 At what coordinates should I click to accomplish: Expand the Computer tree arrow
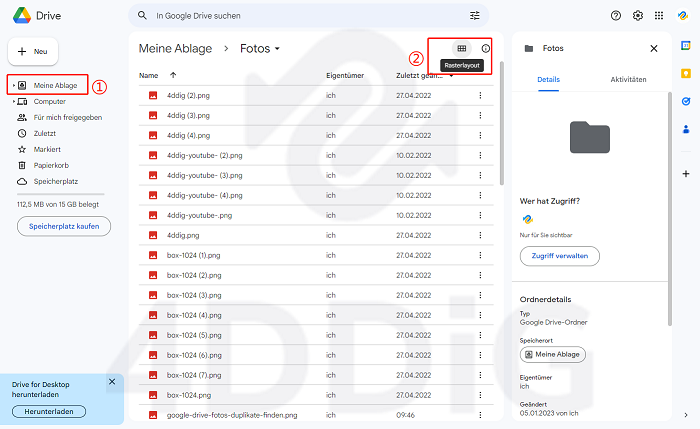click(x=13, y=102)
